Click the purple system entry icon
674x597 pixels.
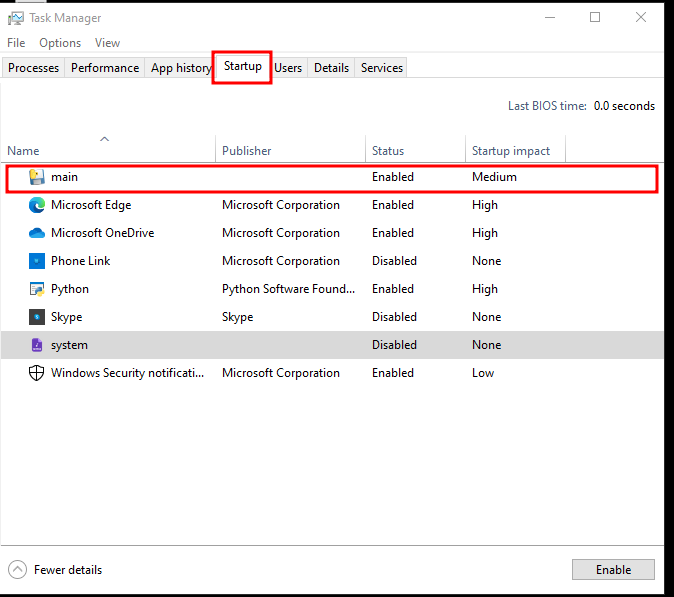[x=37, y=345]
